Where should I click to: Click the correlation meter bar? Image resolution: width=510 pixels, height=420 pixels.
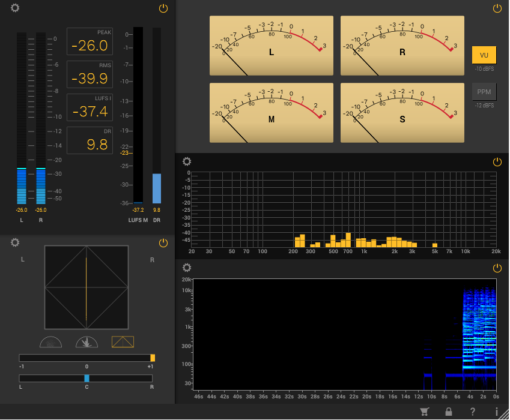(x=87, y=358)
